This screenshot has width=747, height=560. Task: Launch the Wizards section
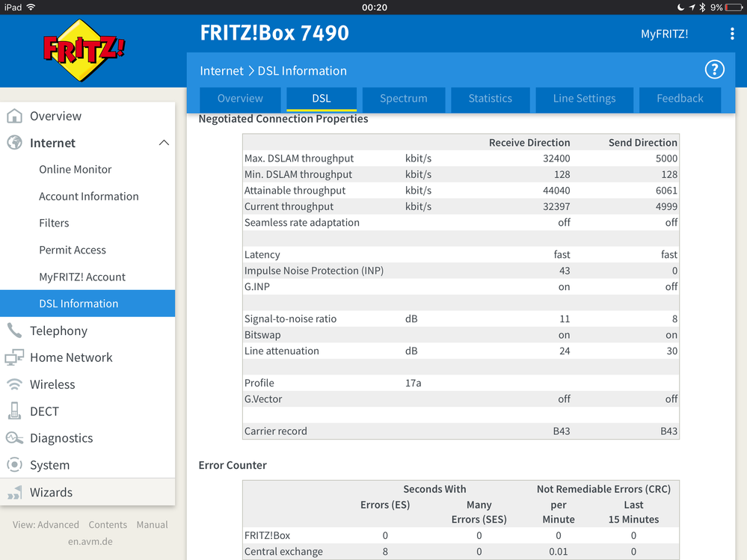point(51,492)
